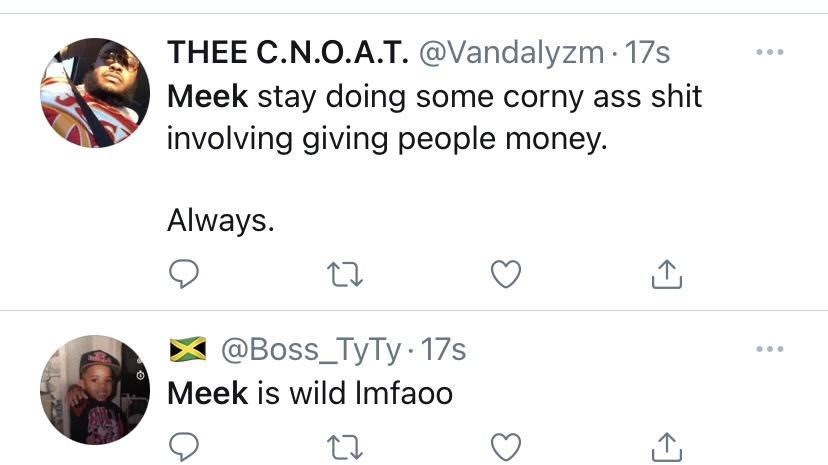The image size is (828, 465).
Task: Open the 17s timestamp on Boss_TyTy tweet
Action: pos(443,349)
